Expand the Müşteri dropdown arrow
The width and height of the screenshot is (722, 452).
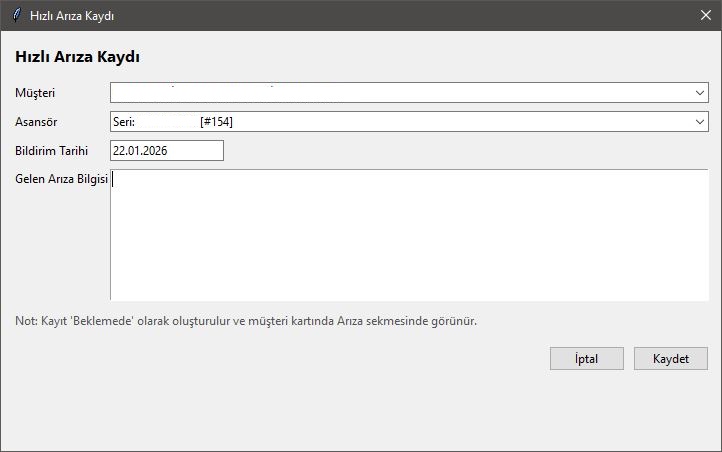pyautogui.click(x=700, y=92)
